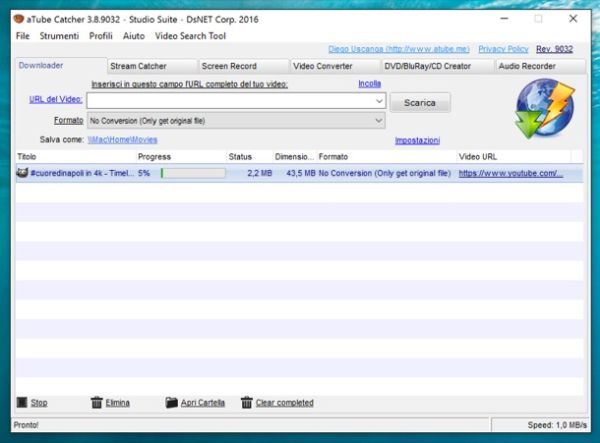Click the Elimina trash icon
Image resolution: width=600 pixels, height=443 pixels.
[97, 403]
